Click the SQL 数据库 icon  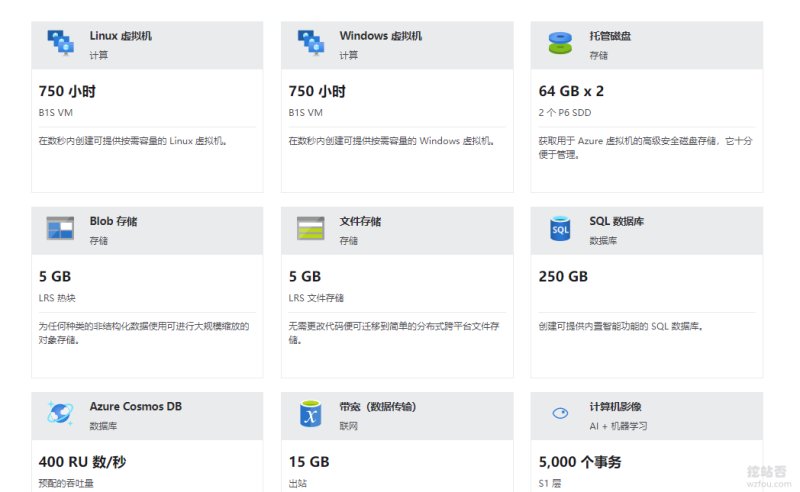(560, 228)
